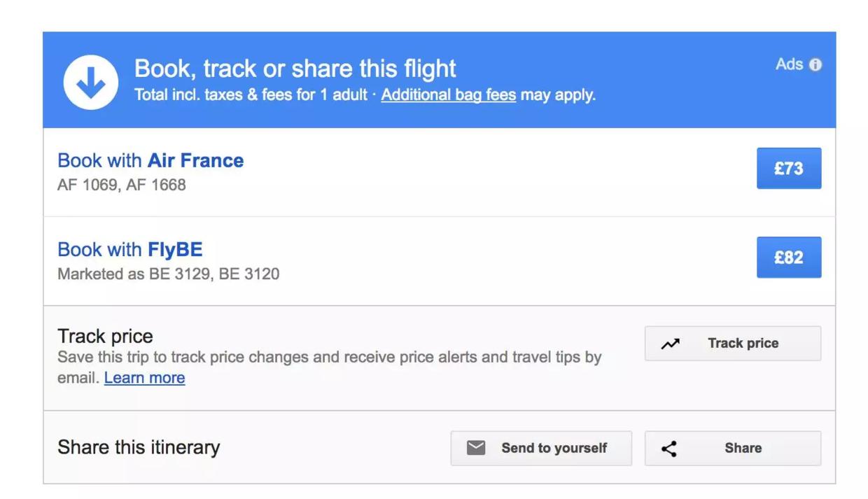Image resolution: width=868 pixels, height=499 pixels.
Task: Open the Learn more link
Action: click(144, 378)
